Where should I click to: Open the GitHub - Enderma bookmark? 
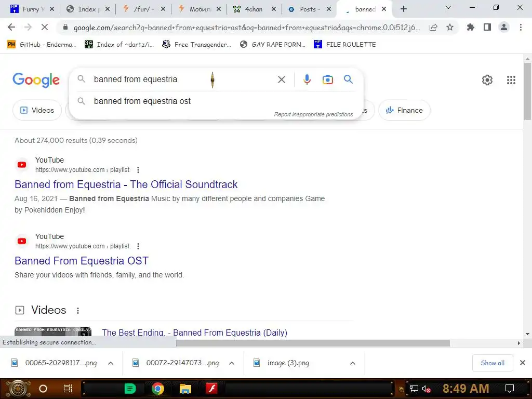[42, 45]
